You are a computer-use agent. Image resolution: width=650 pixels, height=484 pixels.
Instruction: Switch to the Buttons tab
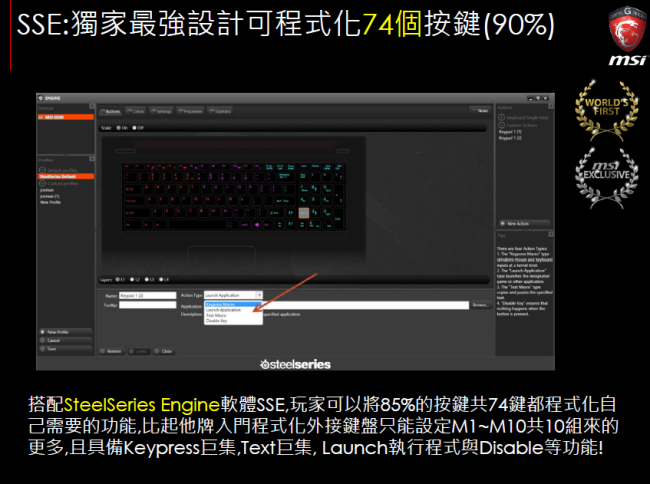point(111,111)
